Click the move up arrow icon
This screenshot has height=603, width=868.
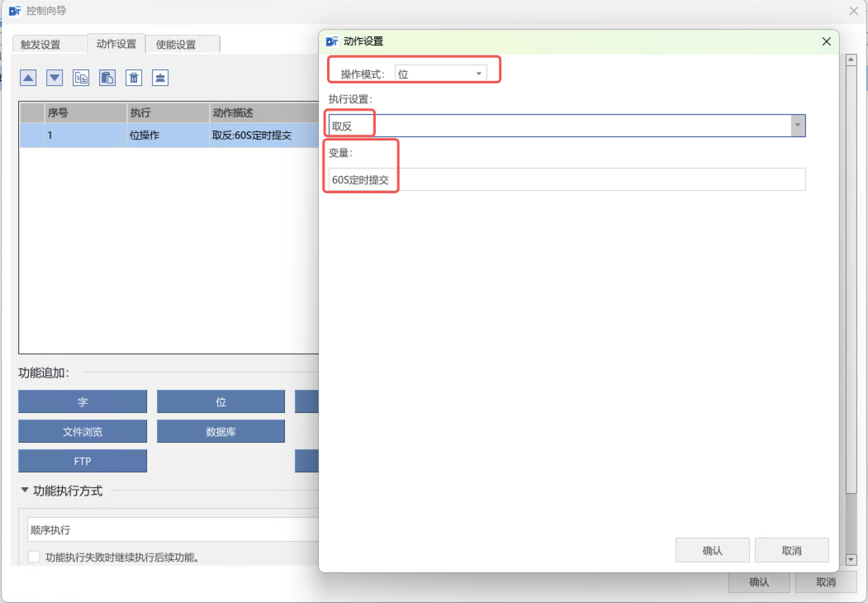pyautogui.click(x=28, y=78)
